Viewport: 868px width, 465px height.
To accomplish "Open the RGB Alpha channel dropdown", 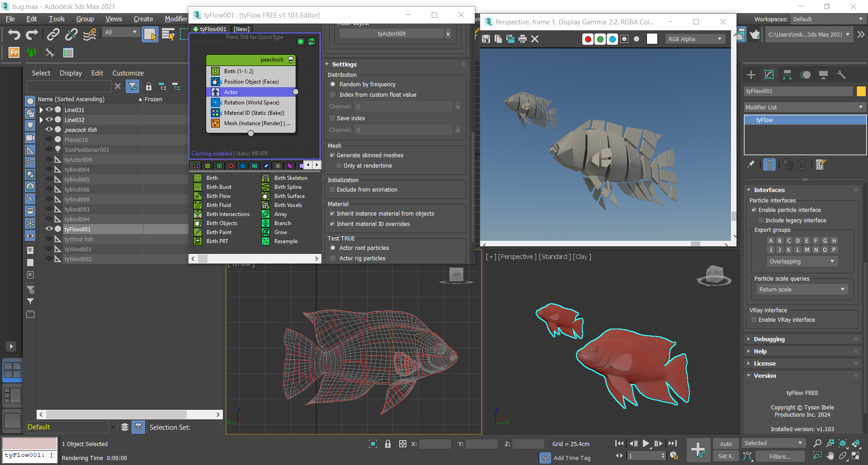I will click(695, 39).
